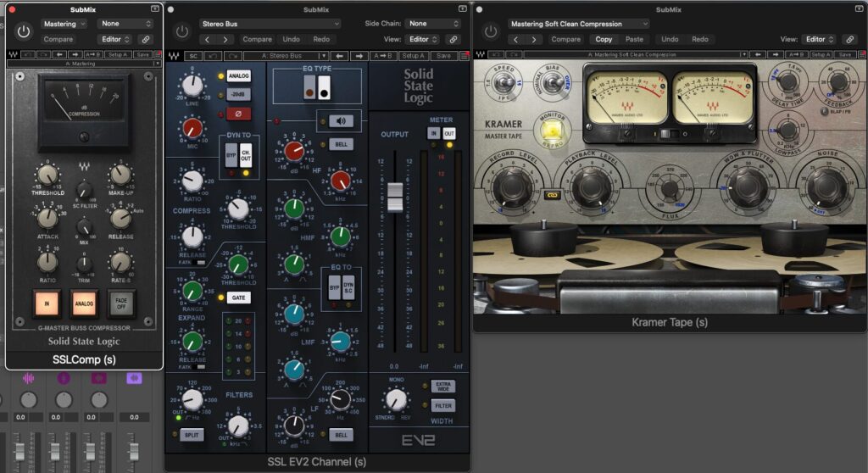The height and width of the screenshot is (473, 868).
Task: Toggle HF BELL button on SSL EV2
Action: [341, 145]
